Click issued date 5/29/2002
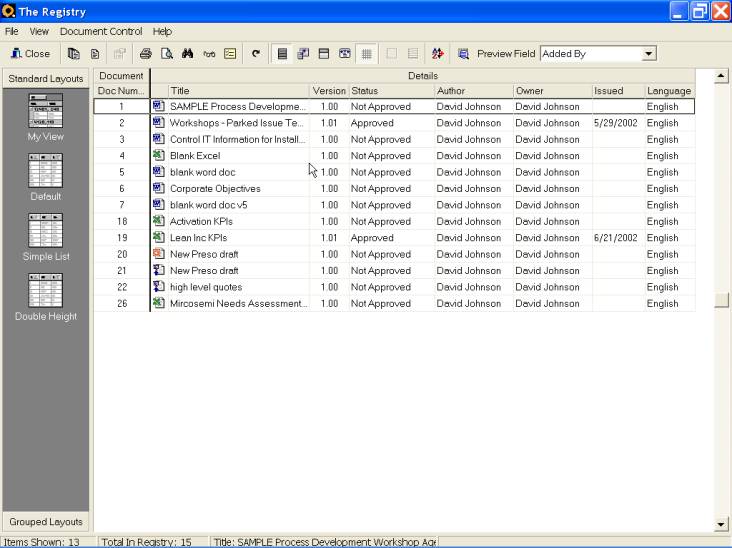This screenshot has height=548, width=732. coord(615,123)
